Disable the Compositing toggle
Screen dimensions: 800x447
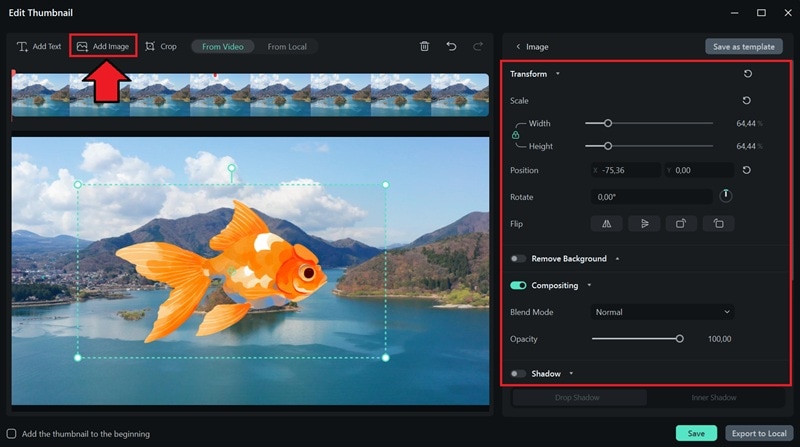(518, 285)
